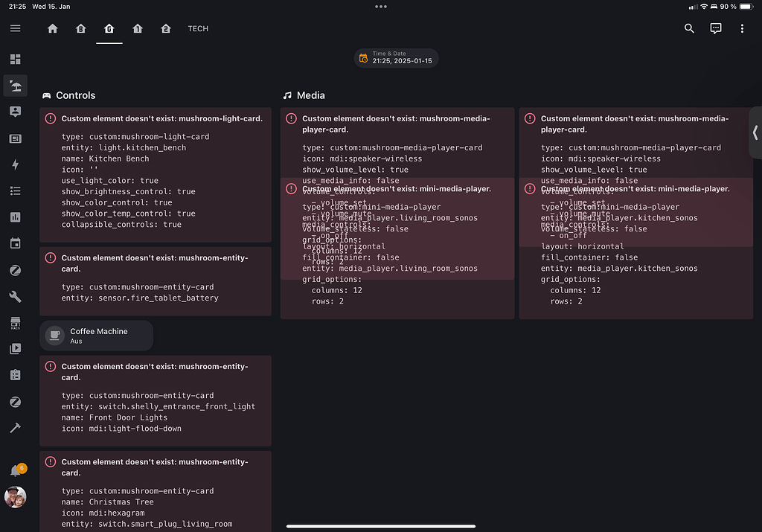The height and width of the screenshot is (532, 762).
Task: Open the wrench tools icon in the sidebar
Action: coord(15,296)
